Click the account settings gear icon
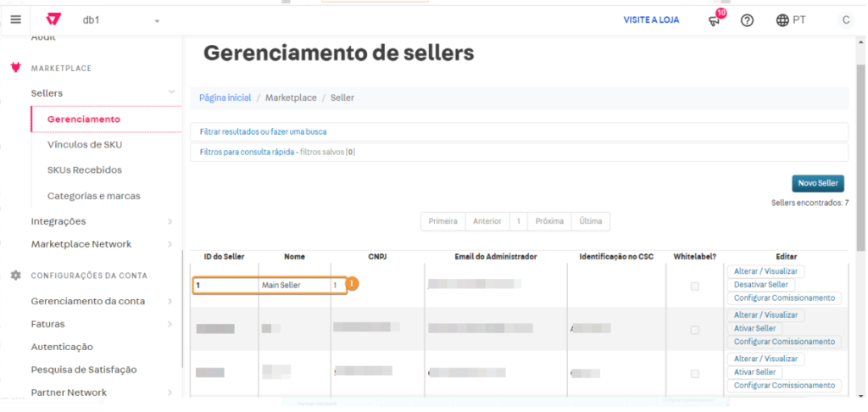This screenshot has width=868, height=412. click(15, 276)
